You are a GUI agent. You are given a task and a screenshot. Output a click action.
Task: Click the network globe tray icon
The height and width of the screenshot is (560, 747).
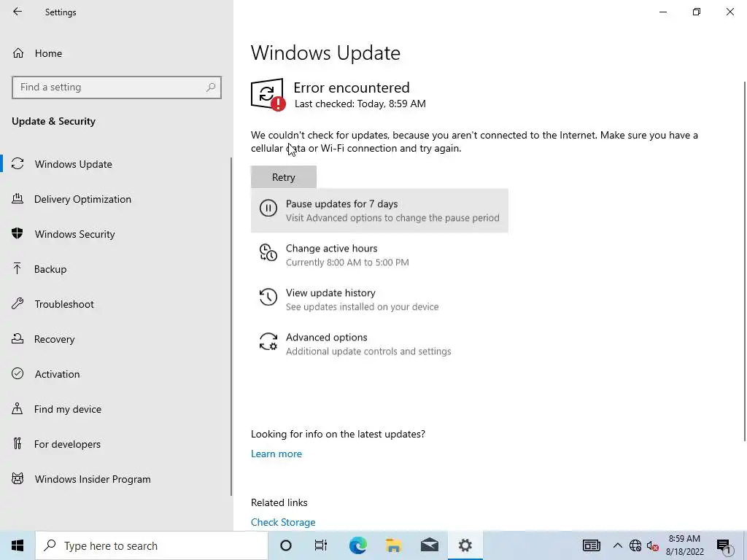[x=635, y=545]
